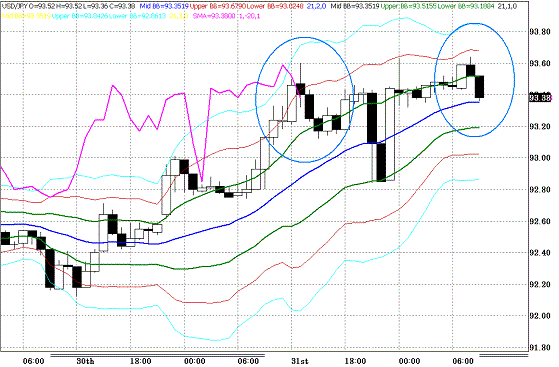
Task: Click the 92.40 price axis label
Action: pos(539,253)
